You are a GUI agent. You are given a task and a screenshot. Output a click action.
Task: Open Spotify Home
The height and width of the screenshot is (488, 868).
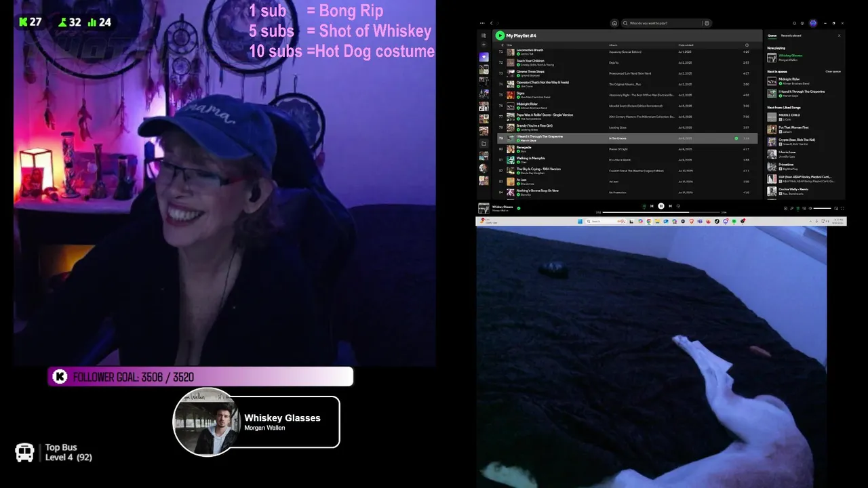coord(614,23)
